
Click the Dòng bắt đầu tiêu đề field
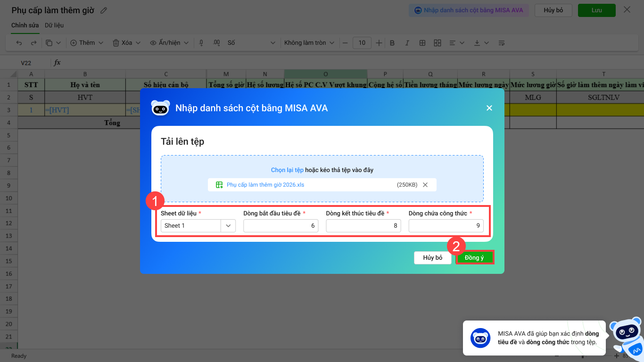(281, 226)
